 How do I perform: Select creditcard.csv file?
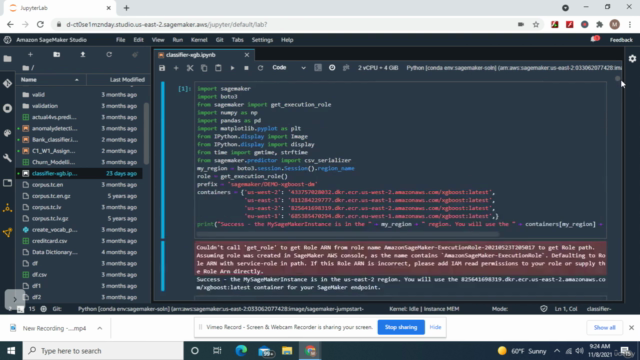coord(79,241)
